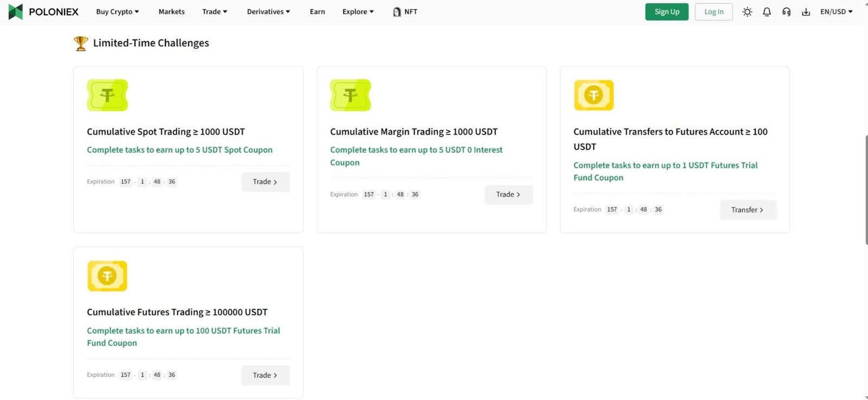
Task: Go to the Markets page
Action: (171, 11)
